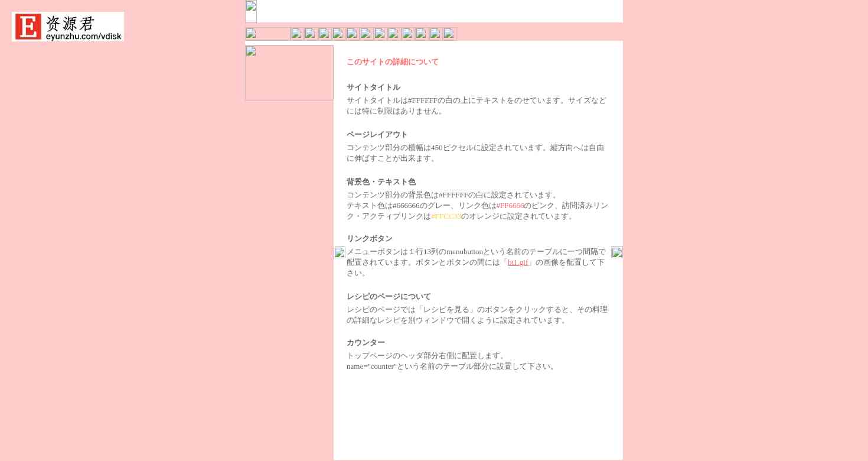This screenshot has height=461, width=868.
Task: Click the name="counter" line of text
Action: click(x=452, y=366)
